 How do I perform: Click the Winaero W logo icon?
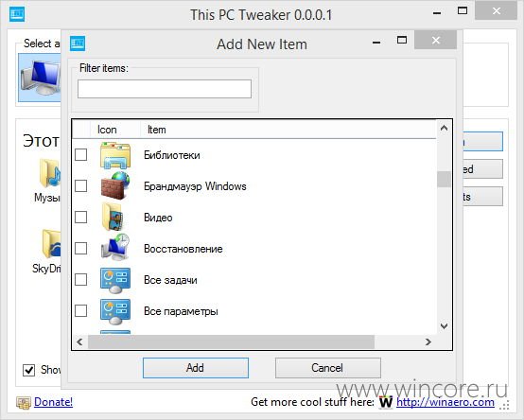coord(386,402)
